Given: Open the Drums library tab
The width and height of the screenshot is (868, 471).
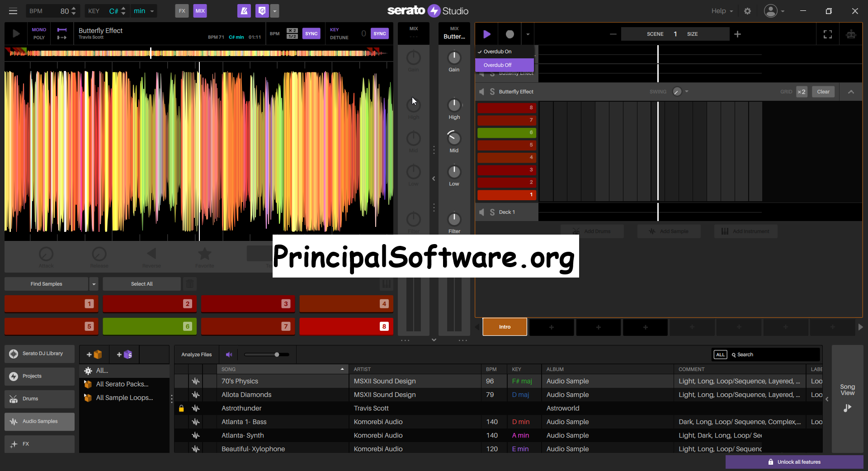Looking at the screenshot, I should [39, 399].
